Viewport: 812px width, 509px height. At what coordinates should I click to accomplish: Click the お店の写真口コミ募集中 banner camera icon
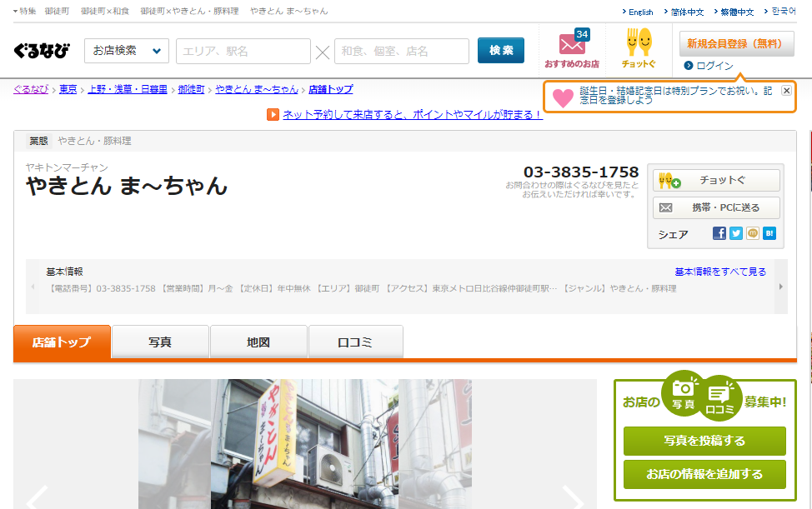pyautogui.click(x=684, y=393)
